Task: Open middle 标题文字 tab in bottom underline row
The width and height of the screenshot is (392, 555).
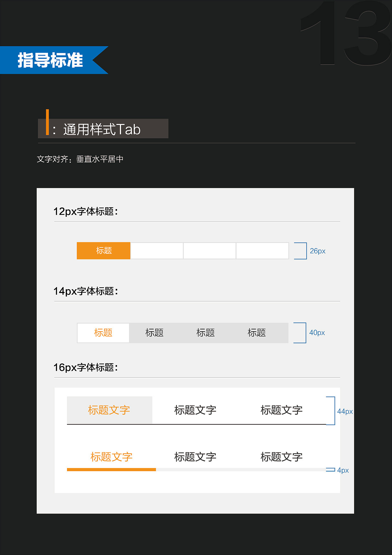Action: coord(195,457)
